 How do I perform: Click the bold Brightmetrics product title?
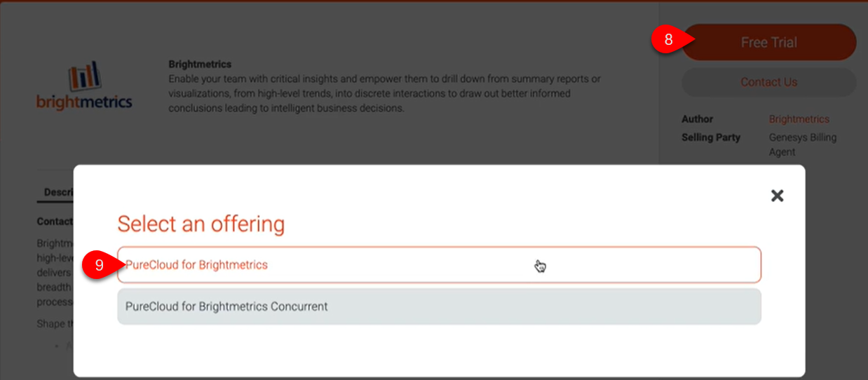[200, 65]
